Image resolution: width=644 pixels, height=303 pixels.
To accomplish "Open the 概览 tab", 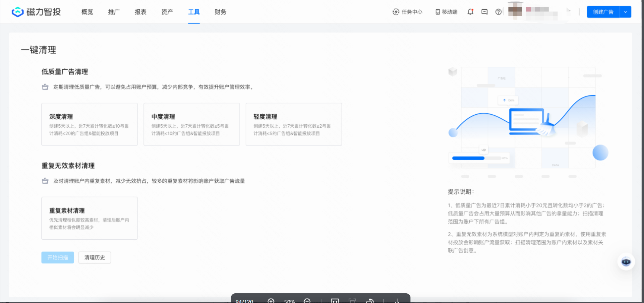I will click(x=87, y=12).
